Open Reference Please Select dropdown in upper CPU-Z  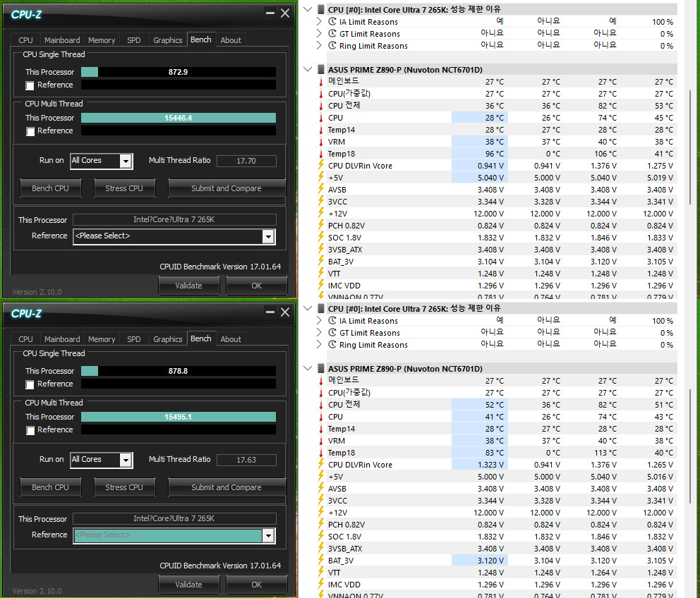[174, 236]
